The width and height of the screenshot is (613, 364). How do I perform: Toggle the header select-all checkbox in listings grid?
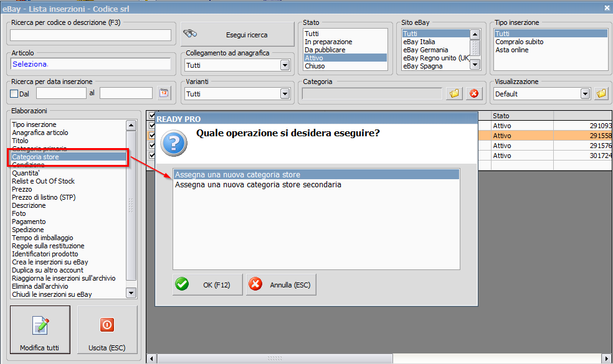pos(152,115)
